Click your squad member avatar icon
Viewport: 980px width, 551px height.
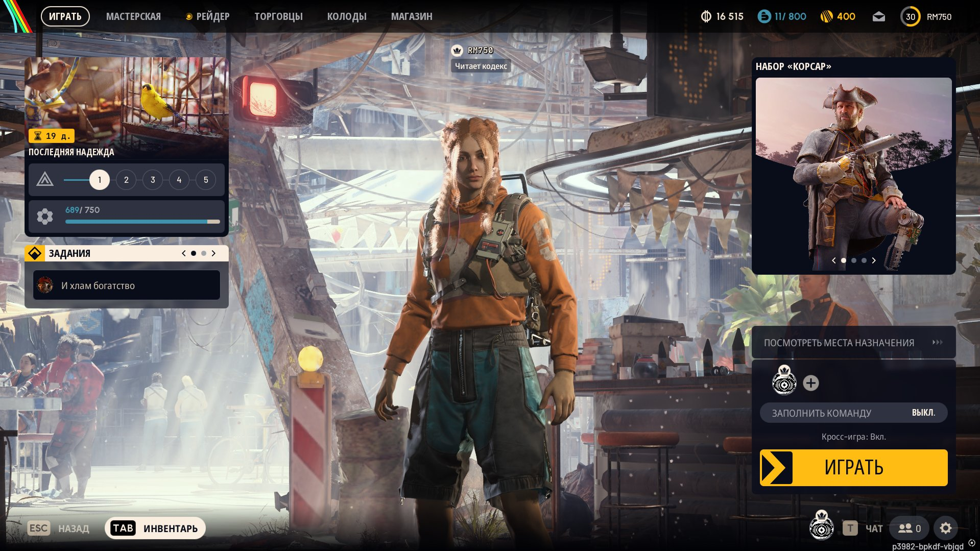point(784,380)
